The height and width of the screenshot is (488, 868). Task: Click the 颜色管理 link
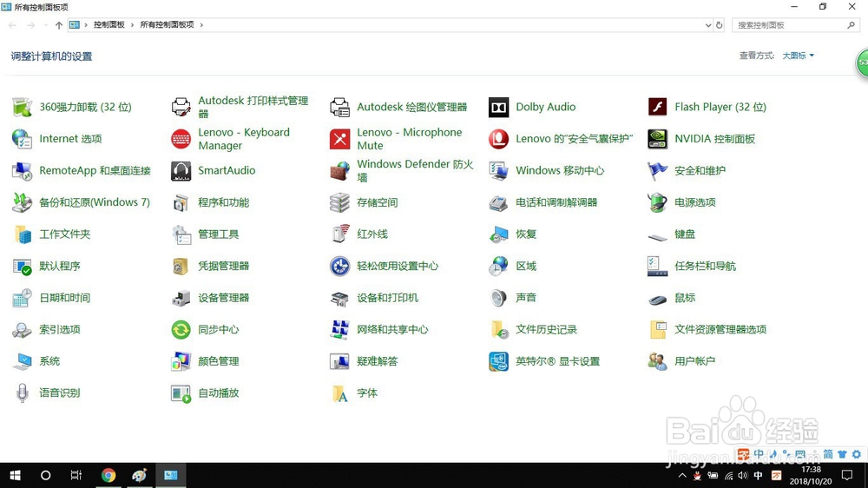tap(219, 361)
